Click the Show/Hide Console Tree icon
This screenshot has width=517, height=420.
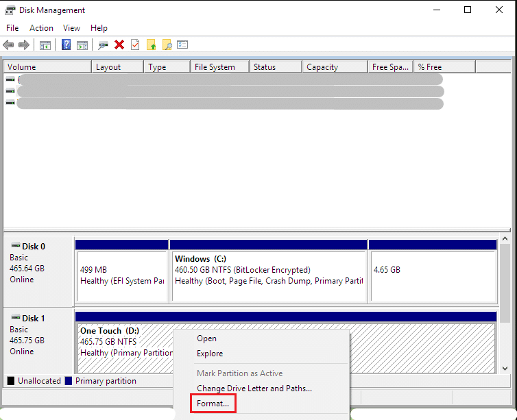45,45
